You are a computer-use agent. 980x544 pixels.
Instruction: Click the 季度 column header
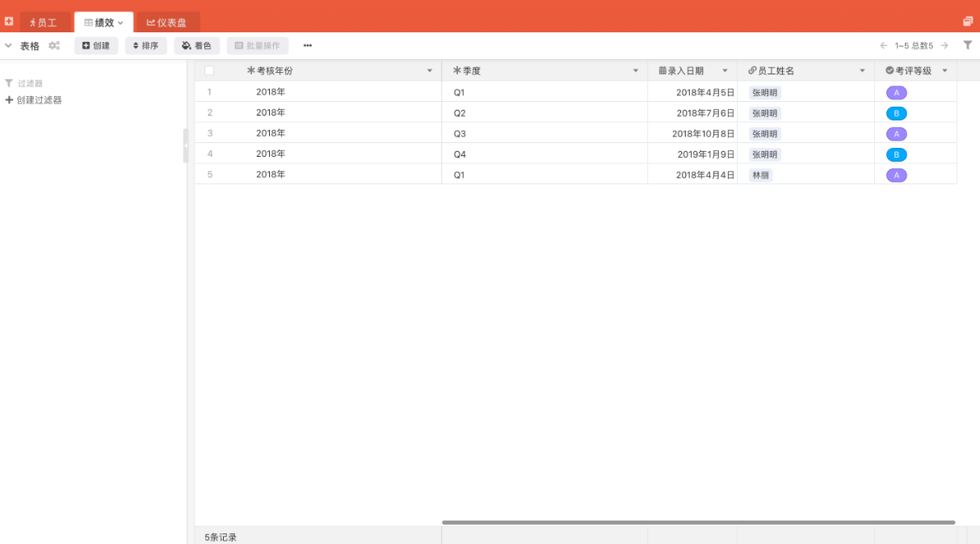(545, 71)
